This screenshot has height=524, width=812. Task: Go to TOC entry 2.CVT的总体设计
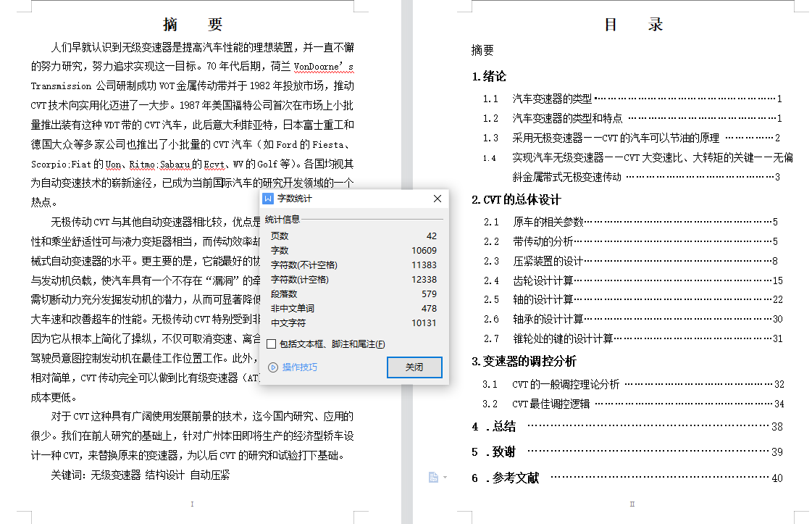[516, 199]
